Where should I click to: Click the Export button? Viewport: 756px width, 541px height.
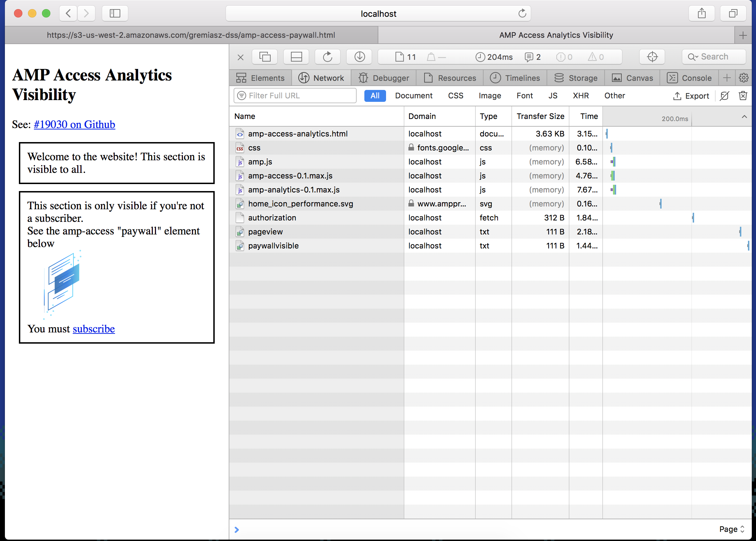[x=691, y=96]
